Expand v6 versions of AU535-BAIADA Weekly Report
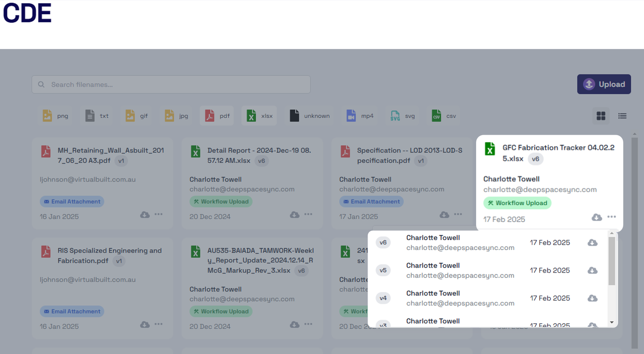The image size is (644, 354). point(301,271)
